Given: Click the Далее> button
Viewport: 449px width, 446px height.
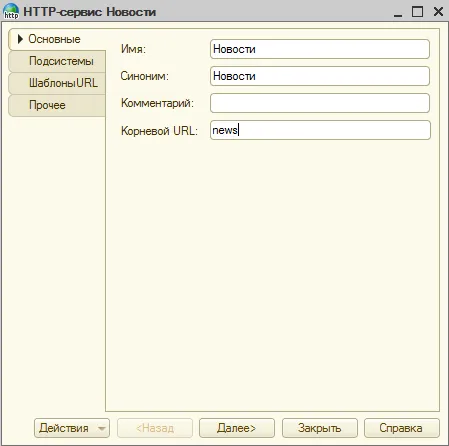Looking at the screenshot, I should [237, 428].
